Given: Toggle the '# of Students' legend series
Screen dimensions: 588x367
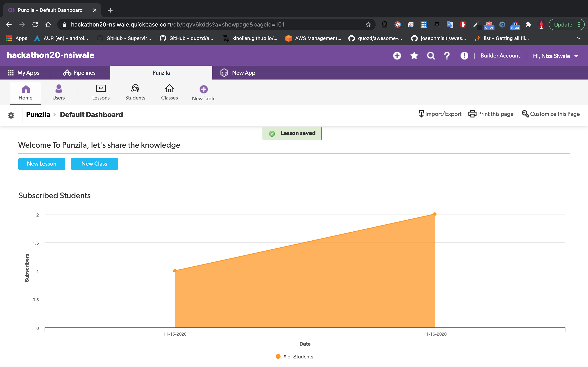Looking at the screenshot, I should click(x=294, y=357).
